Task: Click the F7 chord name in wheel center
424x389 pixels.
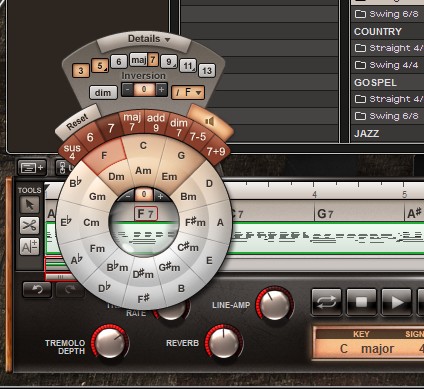Action: [x=146, y=214]
